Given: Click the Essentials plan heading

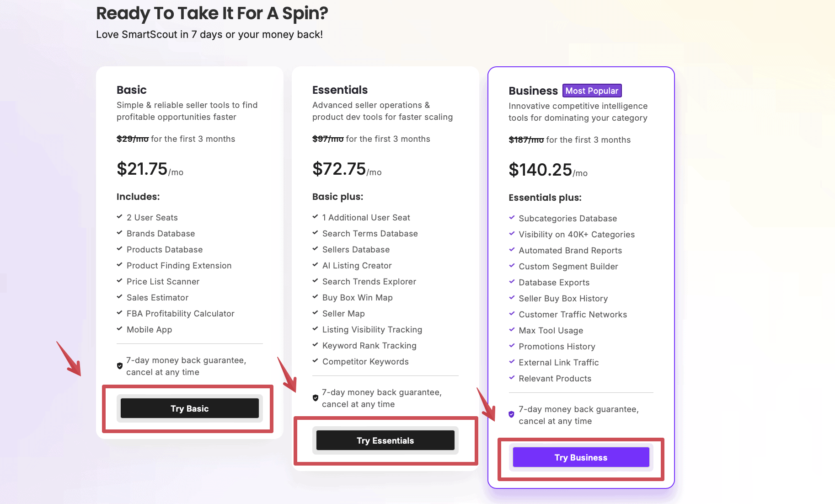Looking at the screenshot, I should (340, 90).
